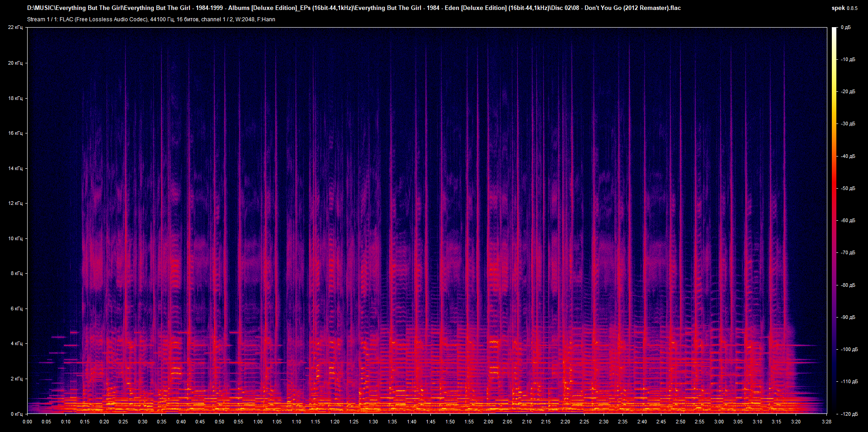Click the '0:50' time axis label

219,422
